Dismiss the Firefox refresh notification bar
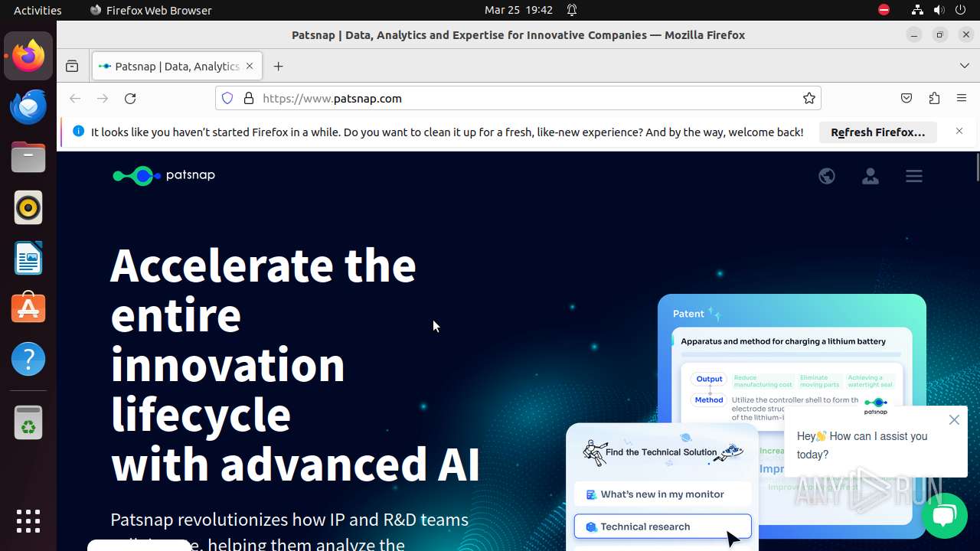This screenshot has width=980, height=551. [959, 132]
